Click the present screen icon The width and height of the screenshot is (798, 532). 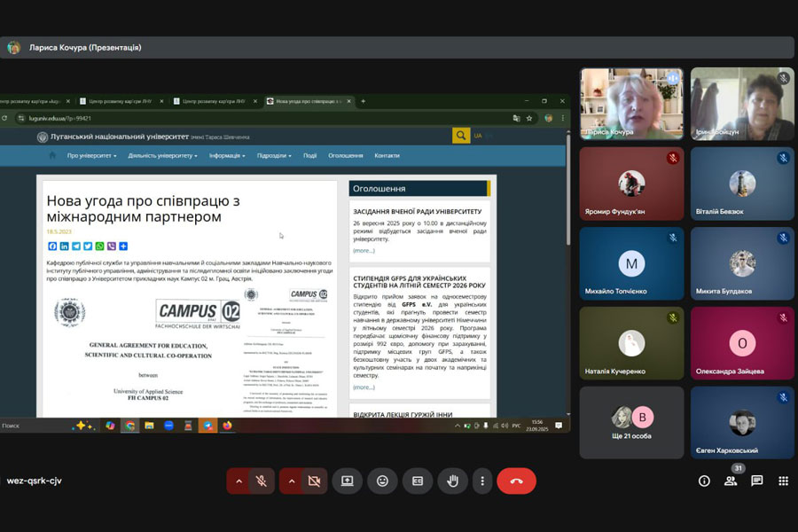pyautogui.click(x=347, y=481)
